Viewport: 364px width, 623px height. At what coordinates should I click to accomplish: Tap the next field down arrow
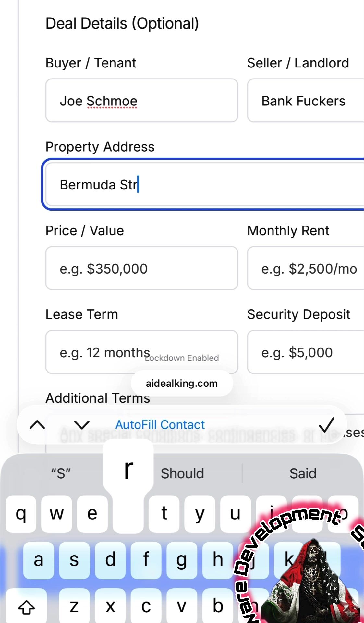[x=82, y=425]
